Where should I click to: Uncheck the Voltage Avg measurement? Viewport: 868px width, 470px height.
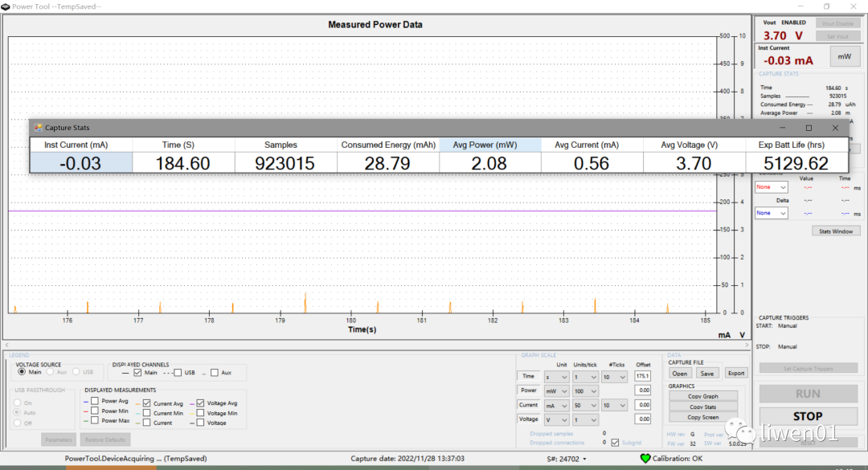pos(200,403)
